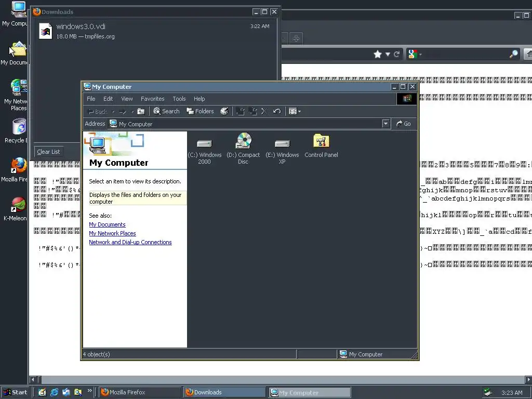Click the system tray network icon
This screenshot has height=399, width=532.
pos(488,392)
